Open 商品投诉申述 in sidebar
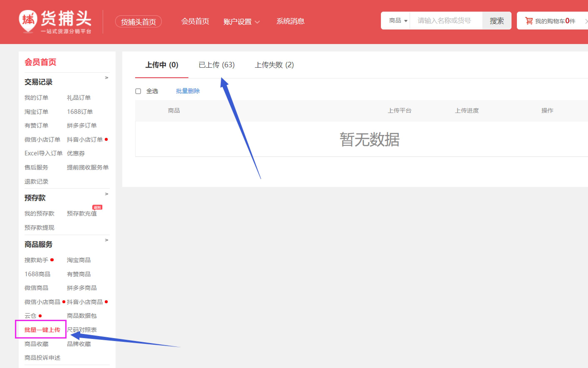Image resolution: width=588 pixels, height=368 pixels. pos(42,358)
